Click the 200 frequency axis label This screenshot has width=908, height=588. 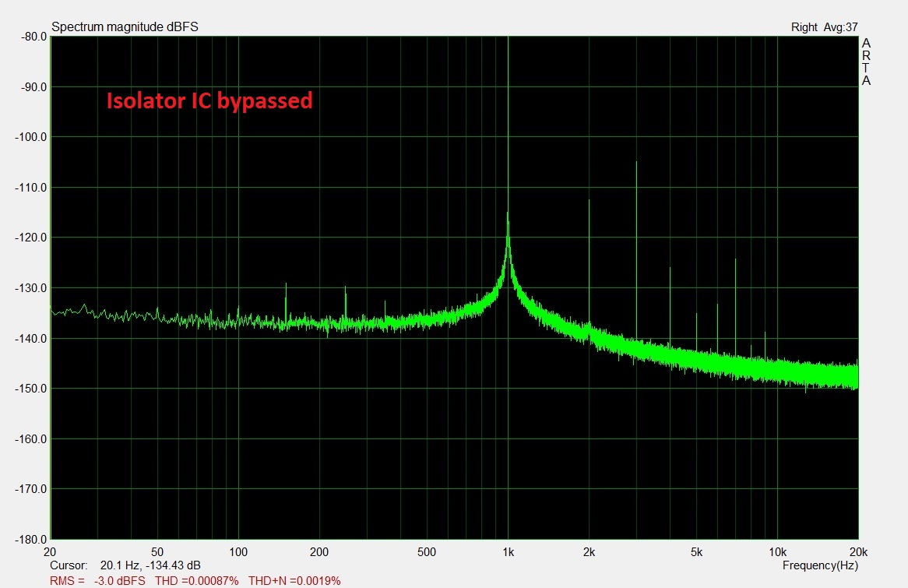coord(319,552)
